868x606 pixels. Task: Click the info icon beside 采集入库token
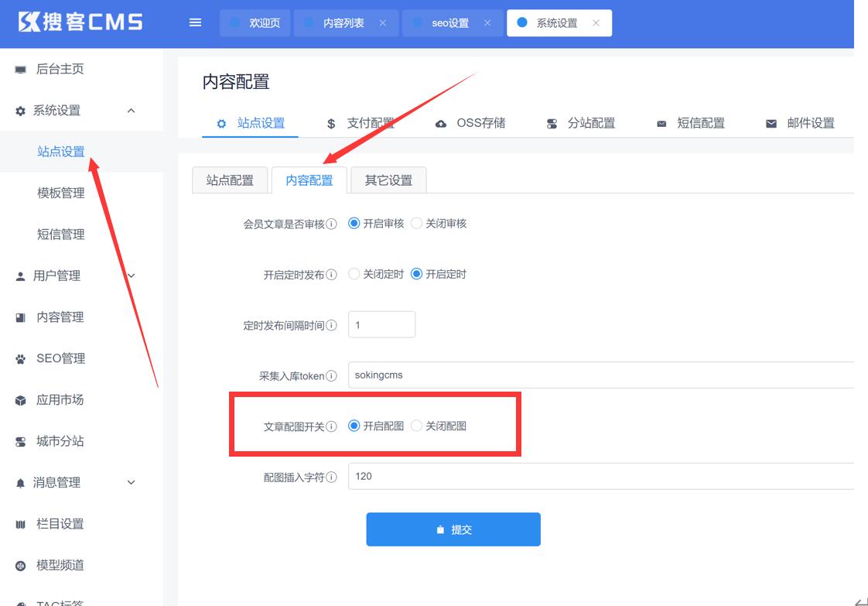[331, 376]
